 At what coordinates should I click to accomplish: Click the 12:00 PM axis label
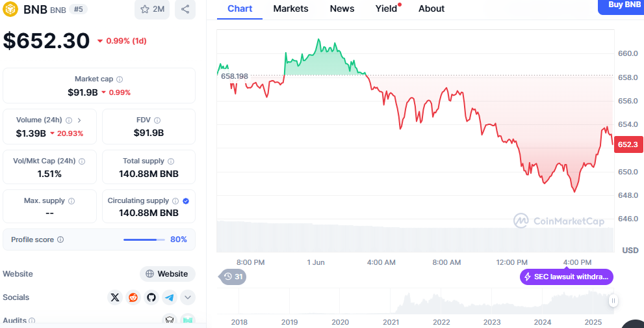tap(511, 262)
